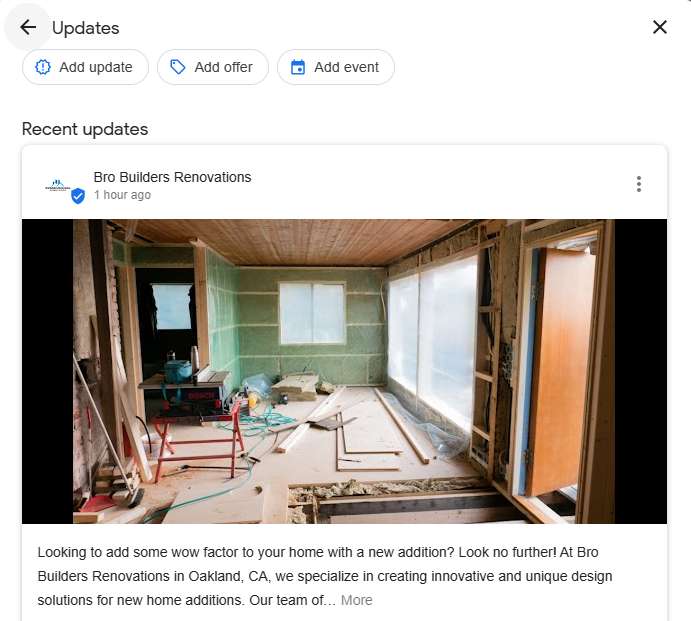The width and height of the screenshot is (691, 621).
Task: Open the renovation room photo
Action: coord(344,371)
